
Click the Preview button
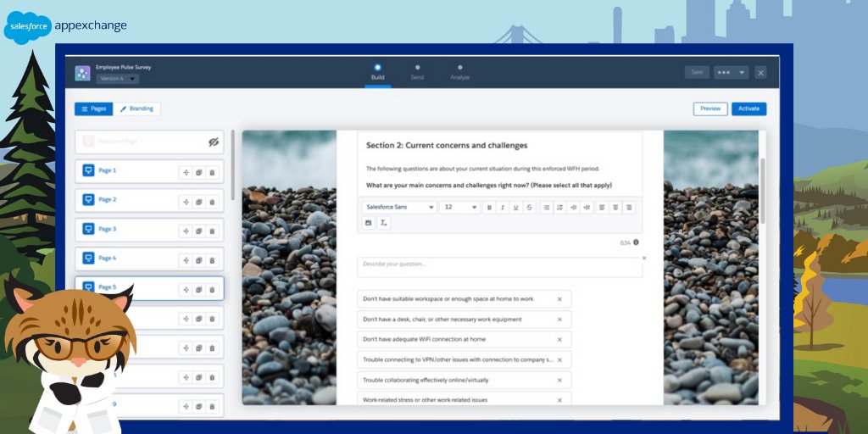pyautogui.click(x=710, y=109)
